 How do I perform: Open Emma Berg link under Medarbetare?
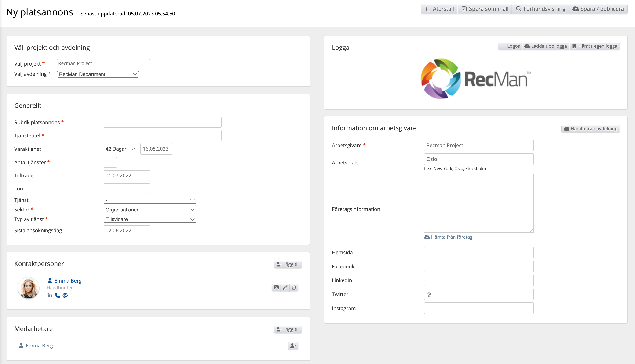[36, 346]
